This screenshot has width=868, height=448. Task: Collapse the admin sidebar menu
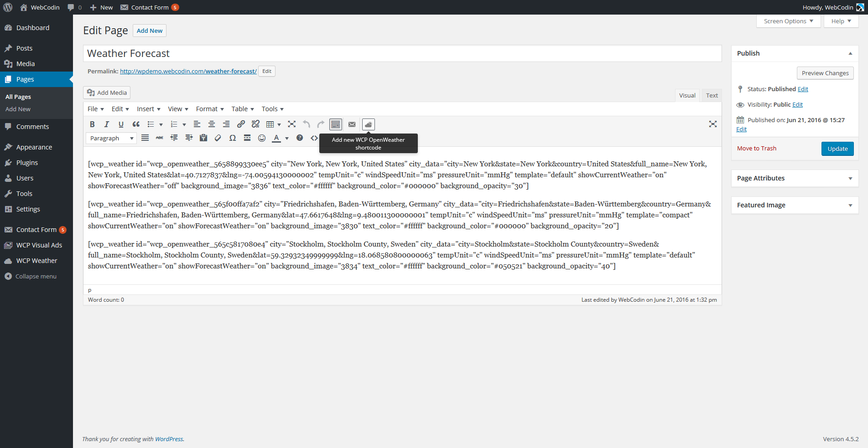(x=31, y=276)
